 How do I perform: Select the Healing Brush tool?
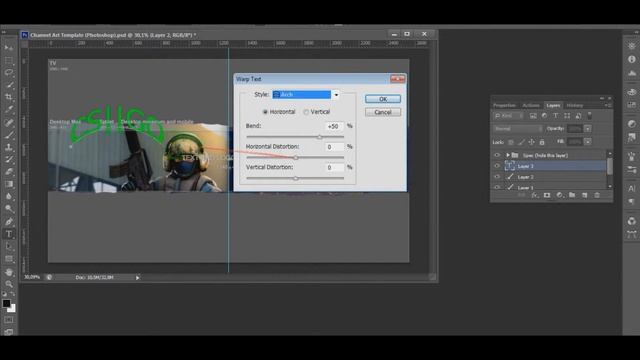(x=9, y=122)
